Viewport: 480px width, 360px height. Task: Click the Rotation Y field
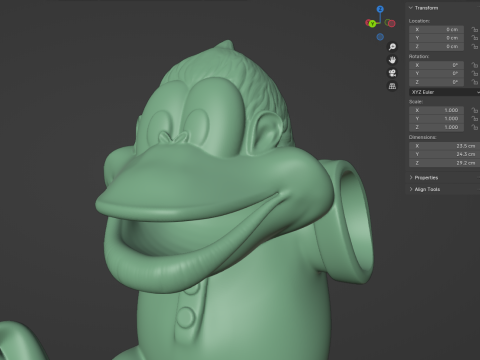point(436,73)
